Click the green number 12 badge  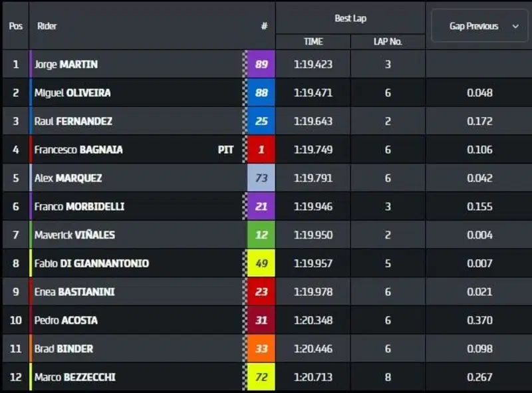pyautogui.click(x=261, y=235)
